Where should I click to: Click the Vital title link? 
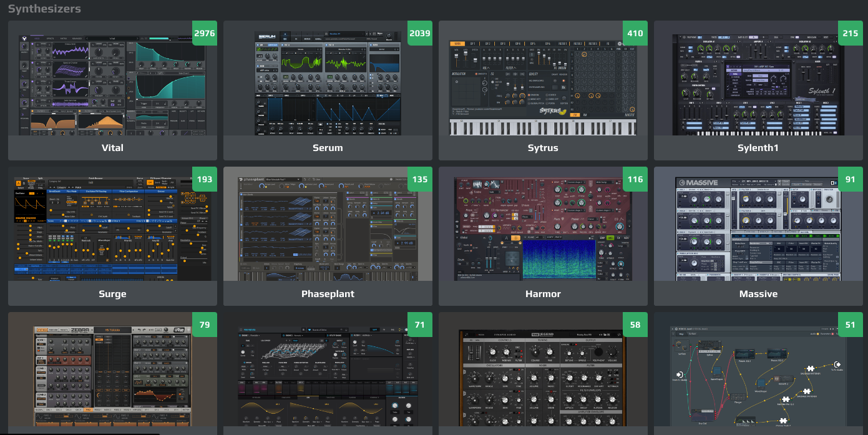pos(112,148)
